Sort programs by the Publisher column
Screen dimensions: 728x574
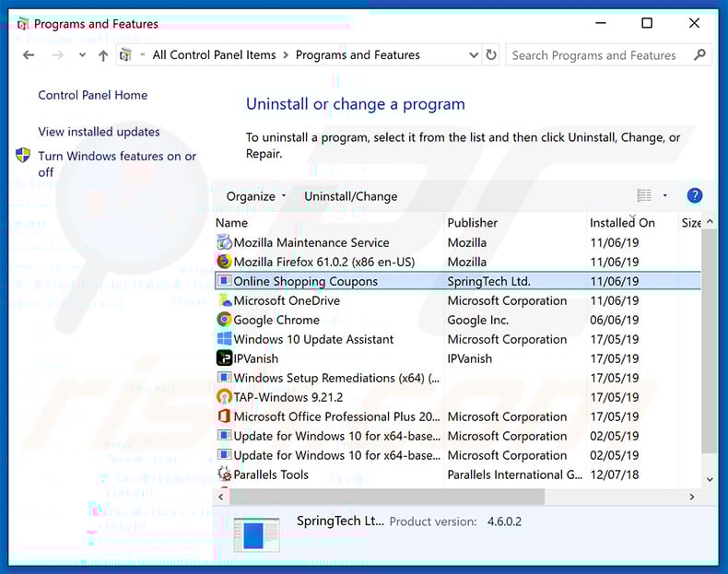[473, 223]
